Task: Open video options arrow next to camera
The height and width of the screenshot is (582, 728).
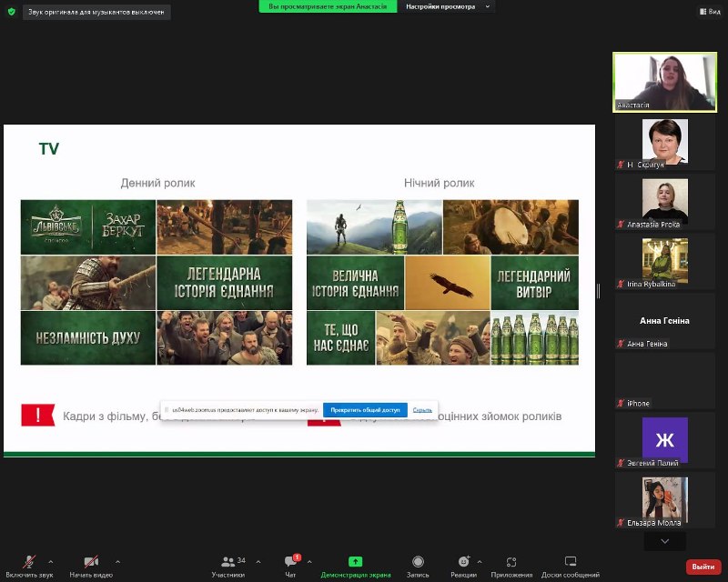Action: coord(117,562)
